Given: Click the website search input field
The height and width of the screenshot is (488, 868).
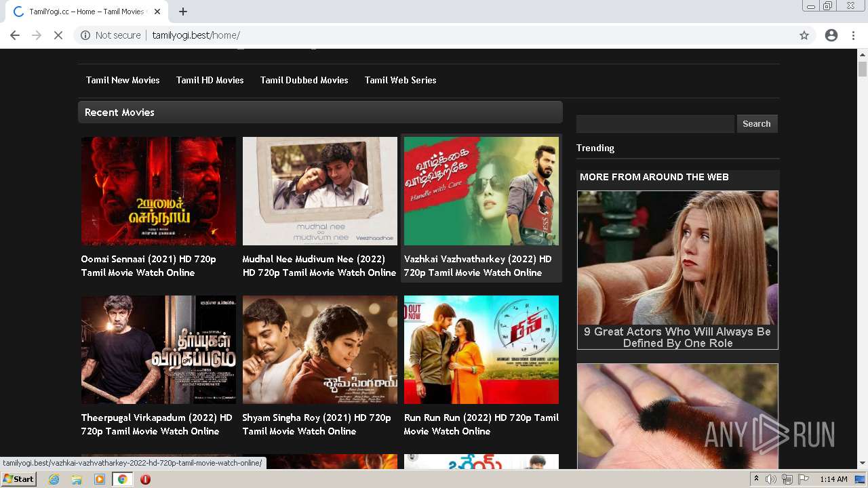Looking at the screenshot, I should pyautogui.click(x=655, y=124).
